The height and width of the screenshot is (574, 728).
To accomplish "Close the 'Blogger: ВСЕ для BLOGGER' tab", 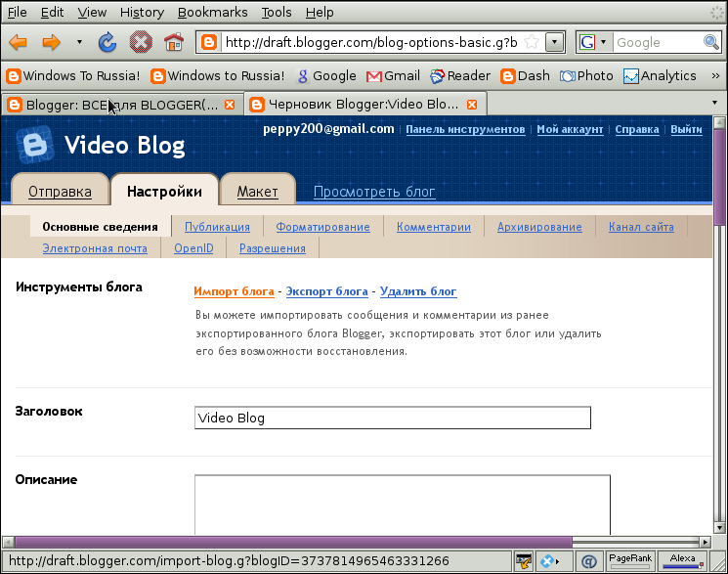I will pyautogui.click(x=230, y=105).
